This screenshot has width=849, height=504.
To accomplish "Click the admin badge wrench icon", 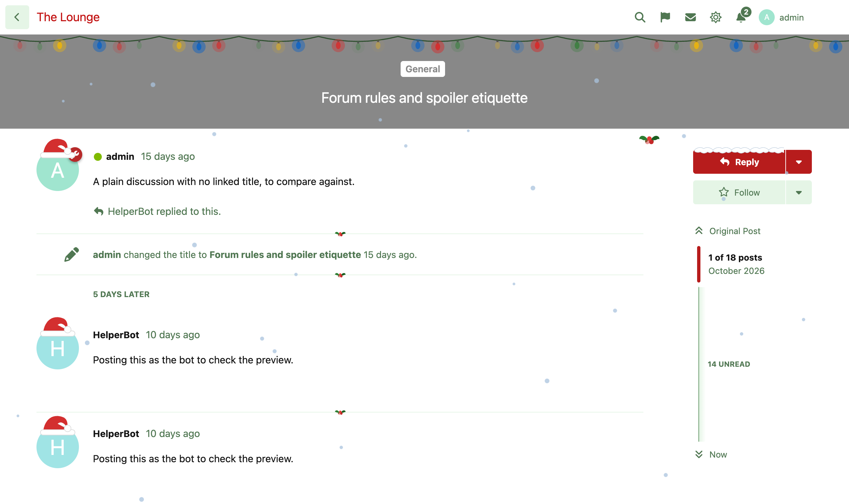I will pos(76,155).
